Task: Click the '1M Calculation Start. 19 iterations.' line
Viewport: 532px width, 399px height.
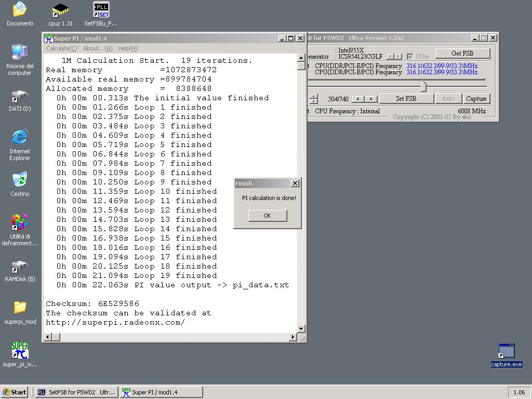Action: click(157, 60)
